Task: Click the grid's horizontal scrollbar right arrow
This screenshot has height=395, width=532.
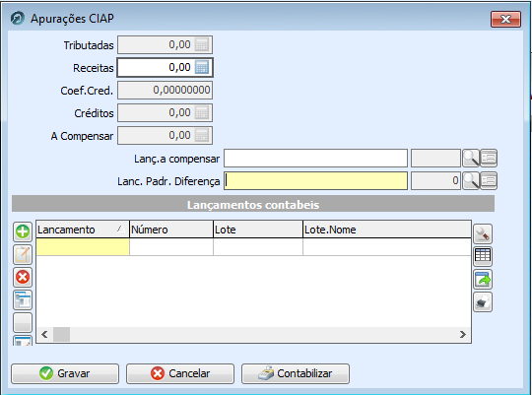Action: 463,335
